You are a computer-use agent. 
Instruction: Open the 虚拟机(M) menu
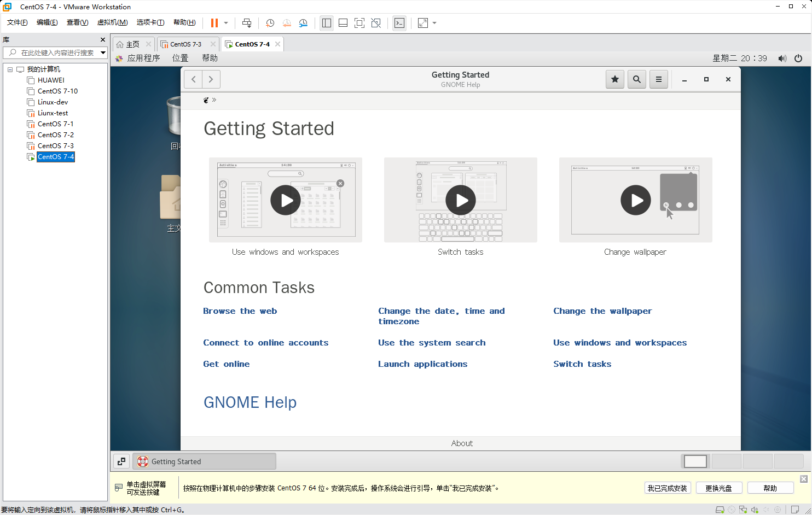pos(112,22)
